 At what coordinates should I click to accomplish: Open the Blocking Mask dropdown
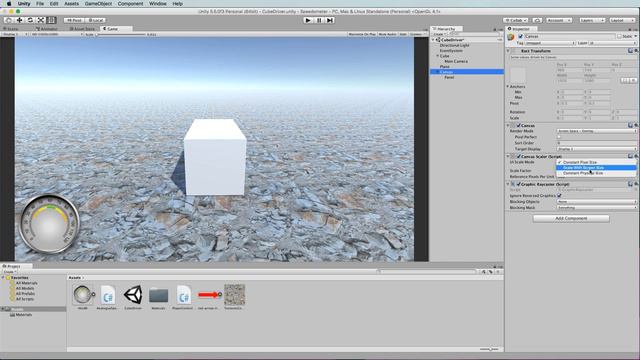pyautogui.click(x=596, y=207)
